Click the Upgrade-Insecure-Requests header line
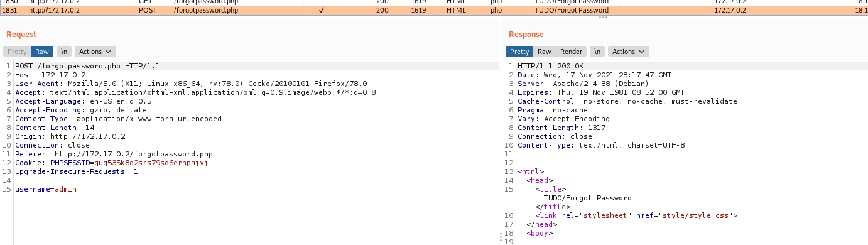 (77, 171)
